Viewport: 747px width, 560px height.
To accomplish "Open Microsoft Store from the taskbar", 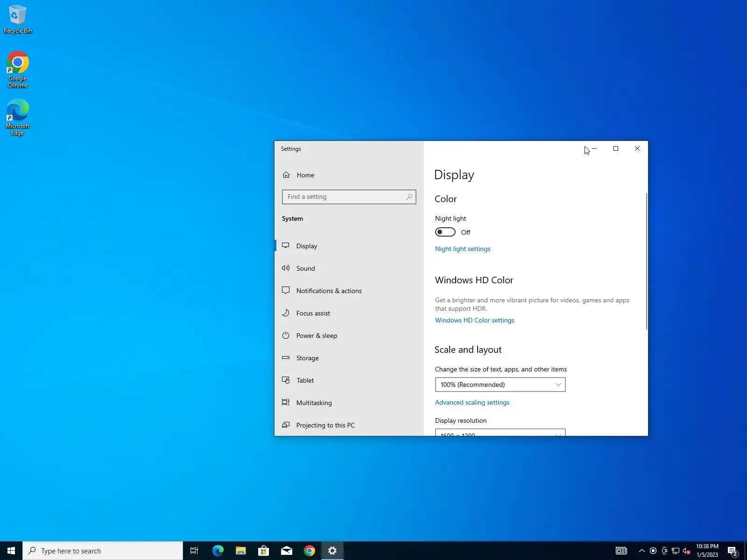I will pos(263,551).
